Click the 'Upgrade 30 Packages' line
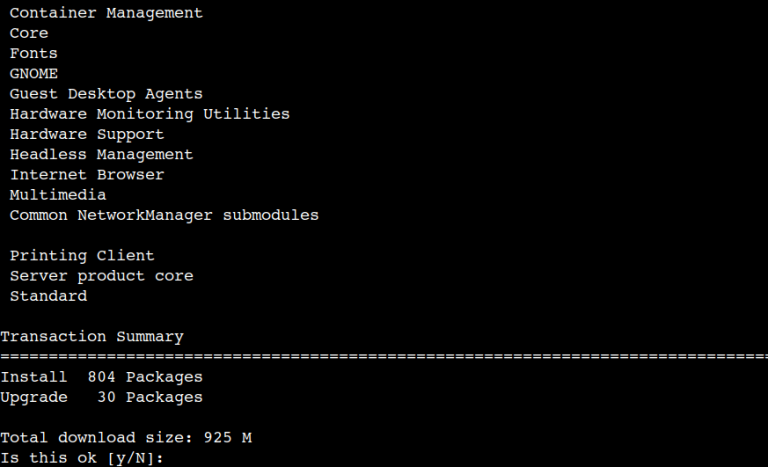The image size is (768, 467). 101,397
